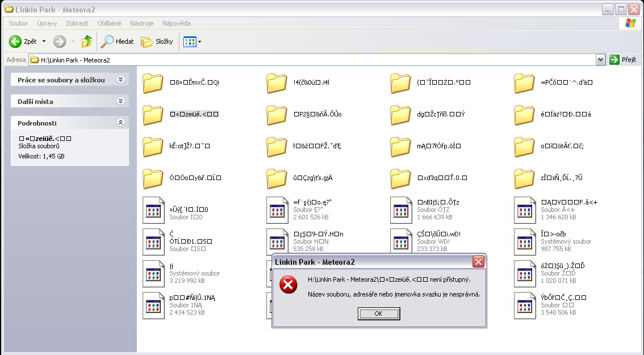
Task: Select file sized 535 258 kB
Action: [x=277, y=241]
